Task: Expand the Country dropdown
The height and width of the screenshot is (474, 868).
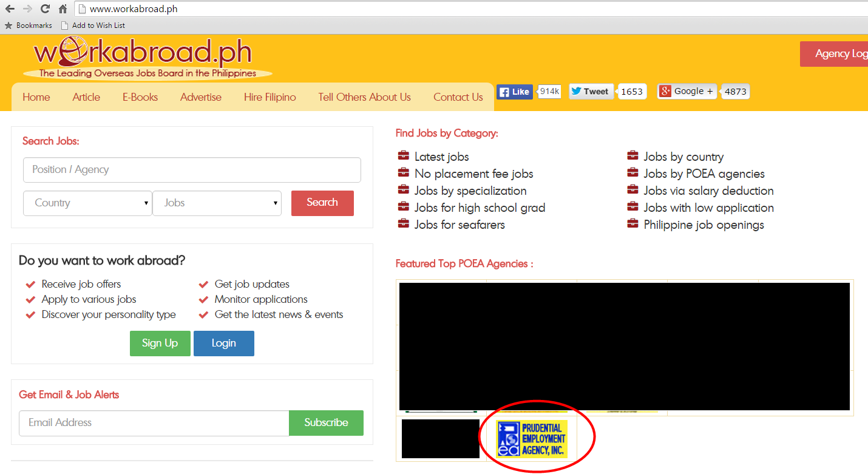Action: point(87,203)
